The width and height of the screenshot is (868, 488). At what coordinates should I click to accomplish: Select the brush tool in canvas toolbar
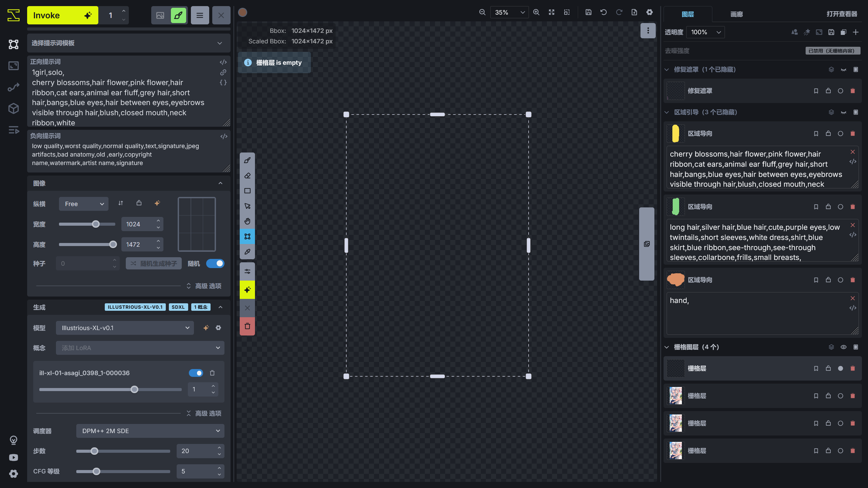(247, 160)
